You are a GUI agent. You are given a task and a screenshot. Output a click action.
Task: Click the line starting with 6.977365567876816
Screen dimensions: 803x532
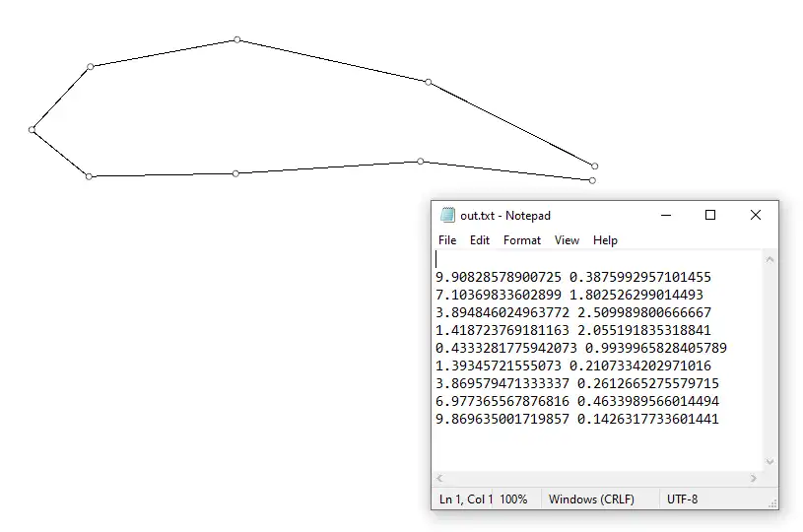(x=577, y=401)
